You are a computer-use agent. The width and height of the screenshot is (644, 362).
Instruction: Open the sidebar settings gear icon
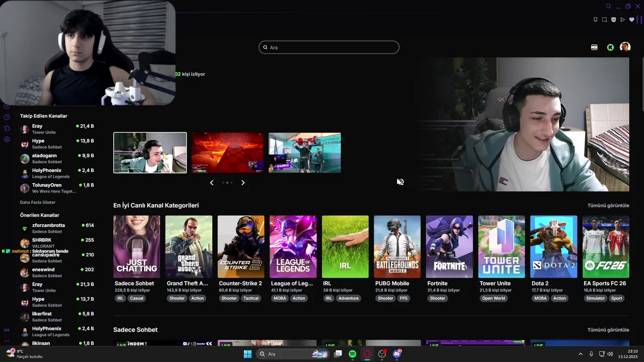7,139
